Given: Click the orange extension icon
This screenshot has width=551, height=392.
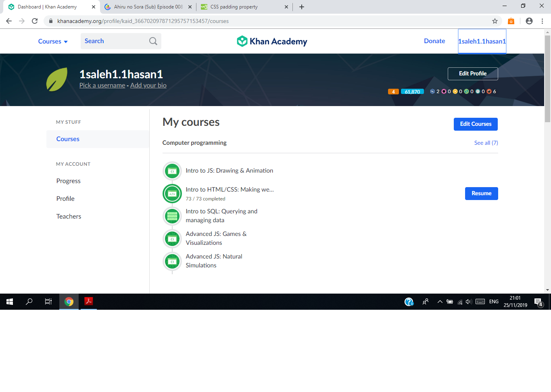Looking at the screenshot, I should [x=511, y=21].
